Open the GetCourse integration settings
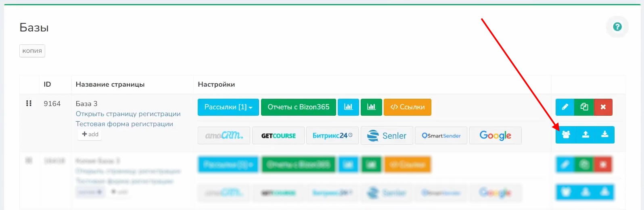Viewport: 644px width, 210px height. (278, 135)
